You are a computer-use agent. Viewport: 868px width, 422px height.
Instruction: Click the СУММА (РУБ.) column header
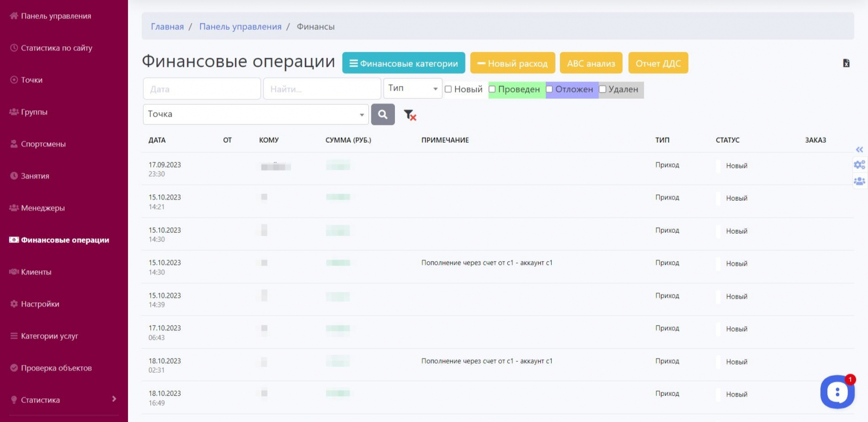[348, 140]
